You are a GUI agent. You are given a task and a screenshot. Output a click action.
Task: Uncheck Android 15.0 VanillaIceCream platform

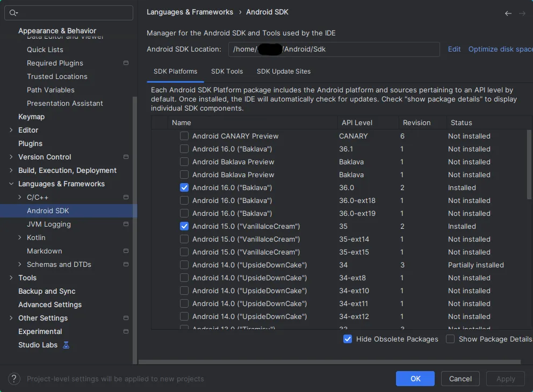tap(184, 226)
